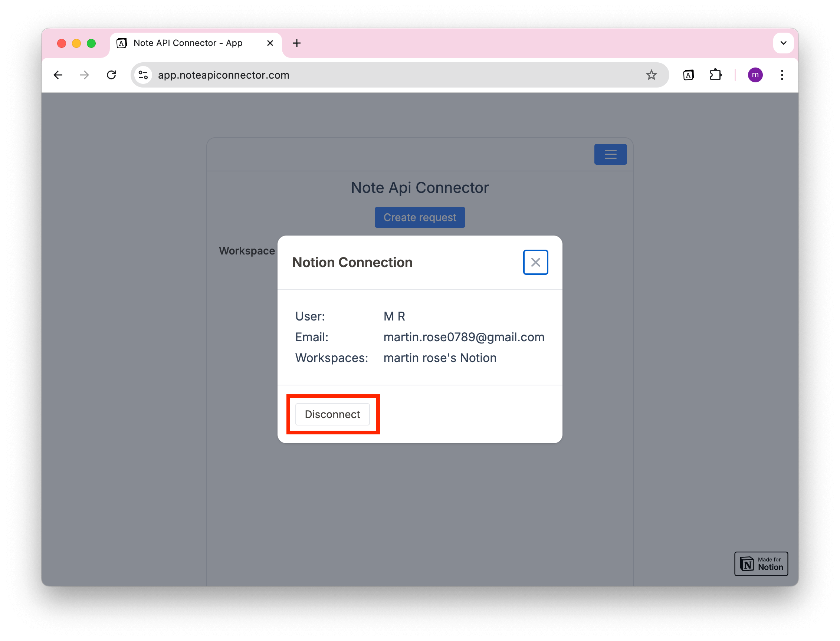
Task: Close the Notion Connection dialog
Action: (535, 262)
